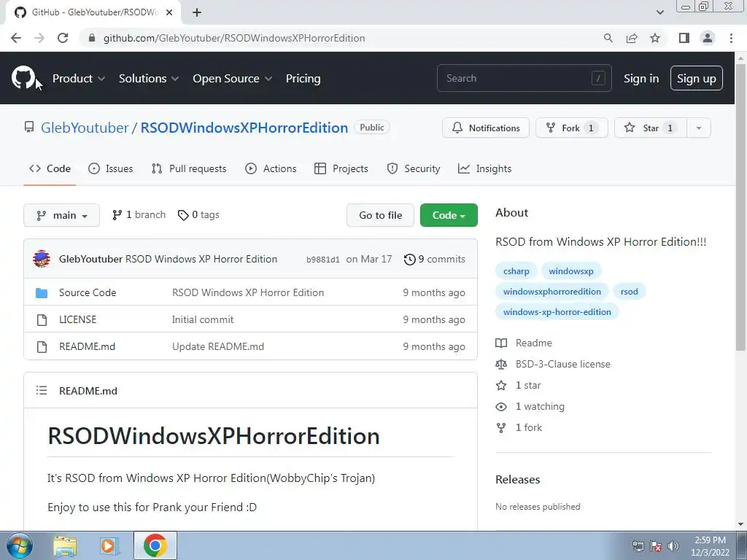Expand the Open Source menu
The height and width of the screenshot is (560, 747).
233,78
